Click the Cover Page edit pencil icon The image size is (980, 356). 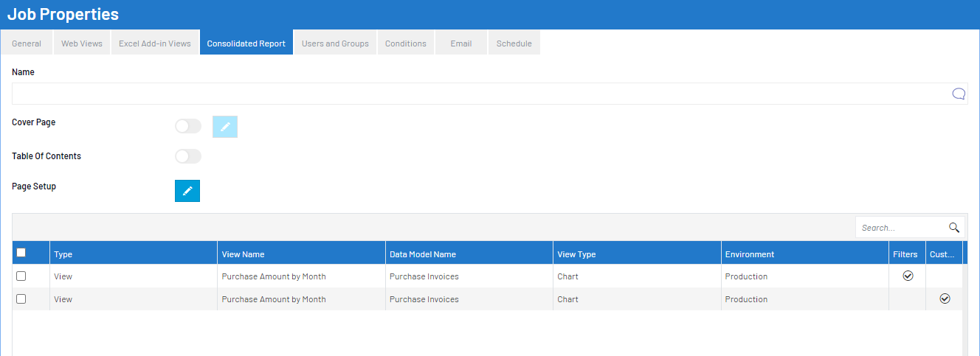225,127
